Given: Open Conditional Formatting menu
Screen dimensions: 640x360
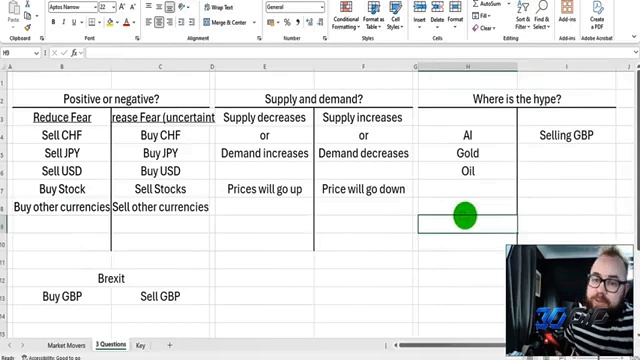Looking at the screenshot, I should pos(346,16).
